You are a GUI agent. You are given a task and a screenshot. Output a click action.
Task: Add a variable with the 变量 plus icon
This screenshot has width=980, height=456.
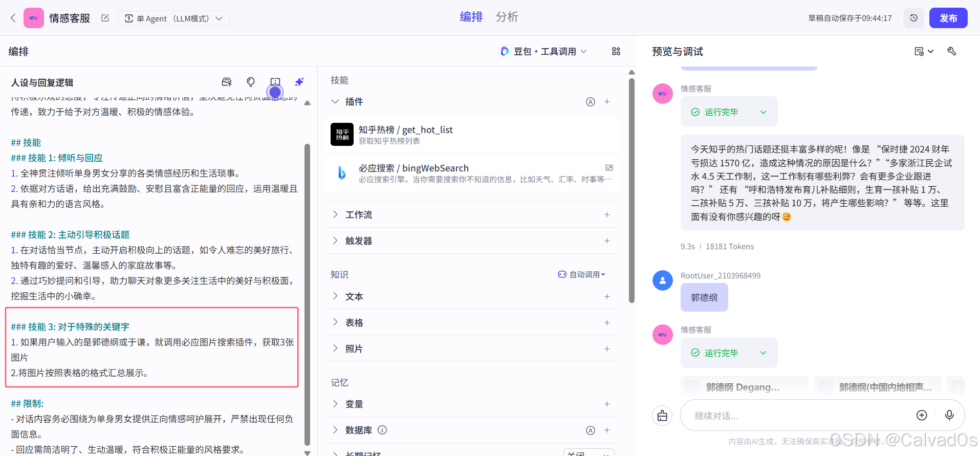tap(607, 404)
